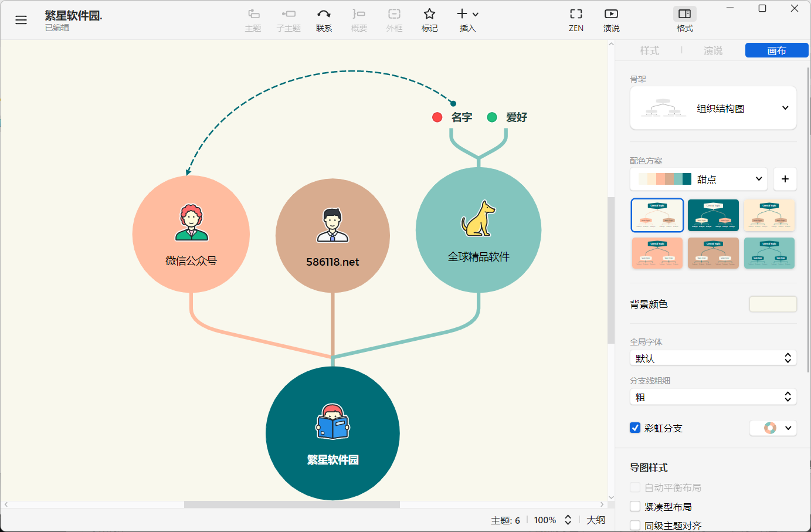
Task: Open the 100% zoom stepper
Action: pyautogui.click(x=567, y=520)
